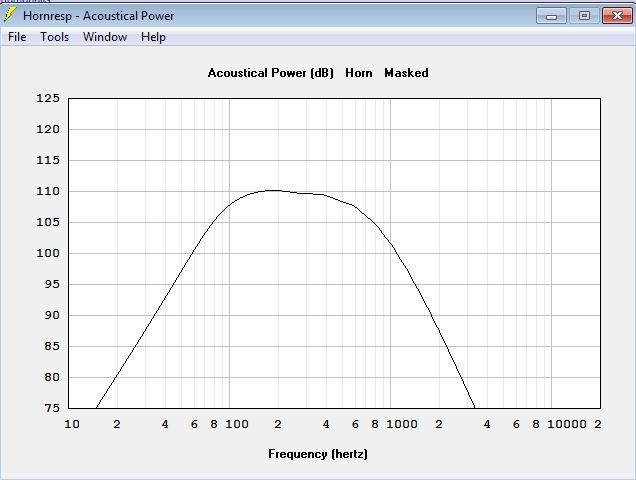This screenshot has height=480, width=636.
Task: Click the response curve peak near 200 Hz
Action: click(x=274, y=190)
